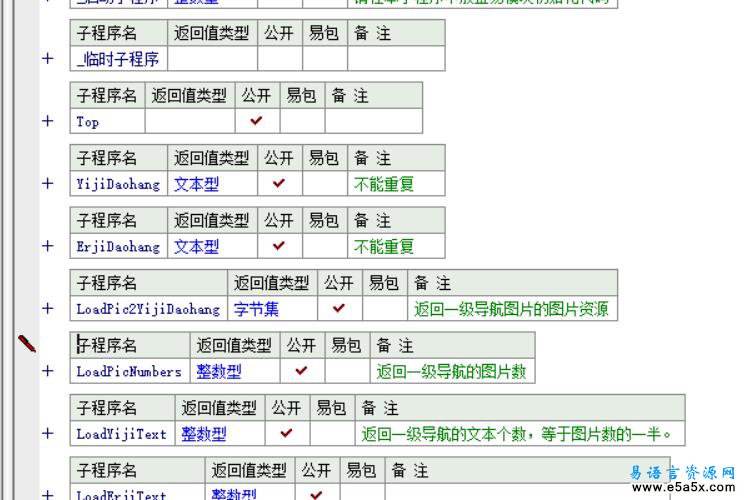The height and width of the screenshot is (500, 744).
Task: Toggle the 公开 checkmark for LoadPicNumbers
Action: pyautogui.click(x=302, y=371)
